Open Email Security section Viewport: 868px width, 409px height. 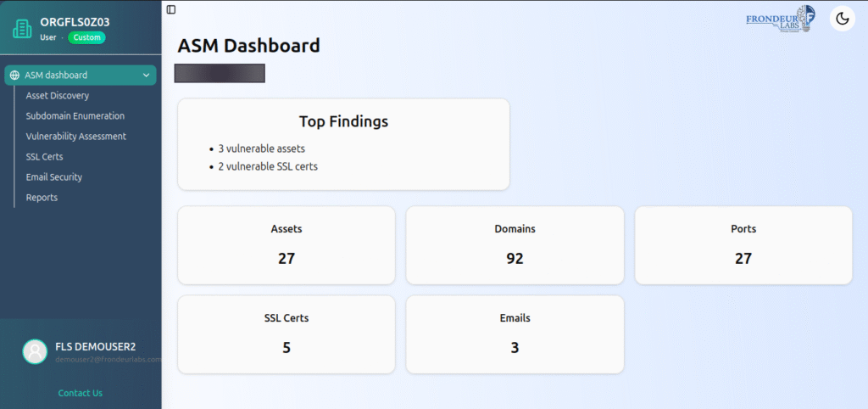point(53,177)
